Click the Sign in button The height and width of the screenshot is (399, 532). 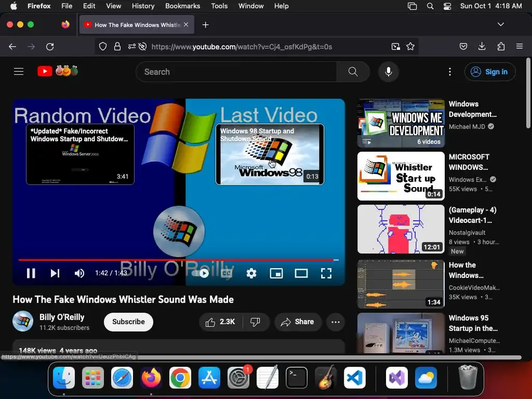490,72
